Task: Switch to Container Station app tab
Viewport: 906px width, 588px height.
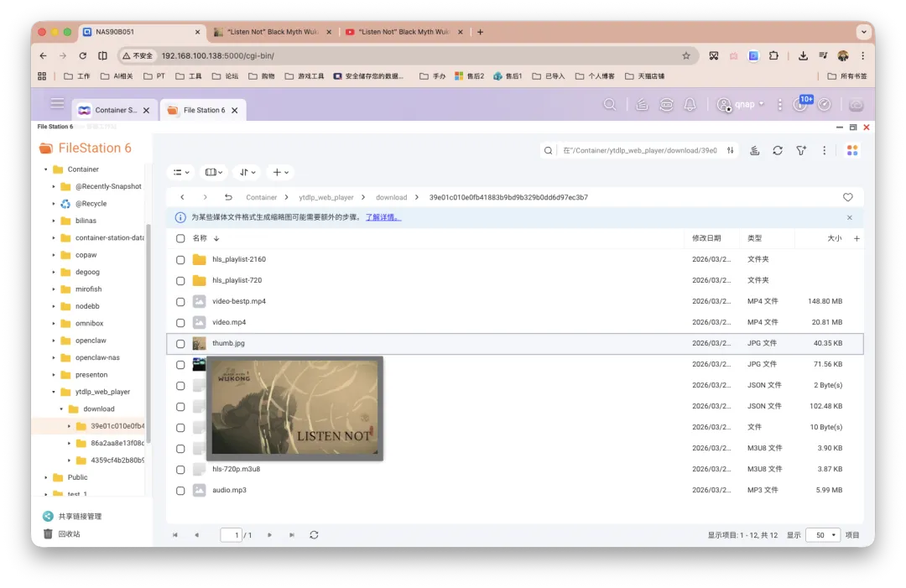Action: coord(114,111)
